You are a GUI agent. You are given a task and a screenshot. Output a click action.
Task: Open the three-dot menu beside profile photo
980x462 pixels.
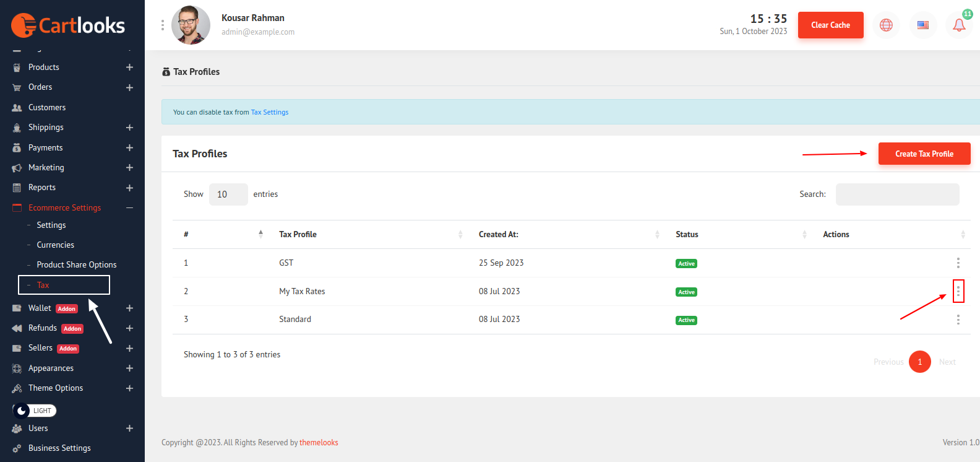163,25
